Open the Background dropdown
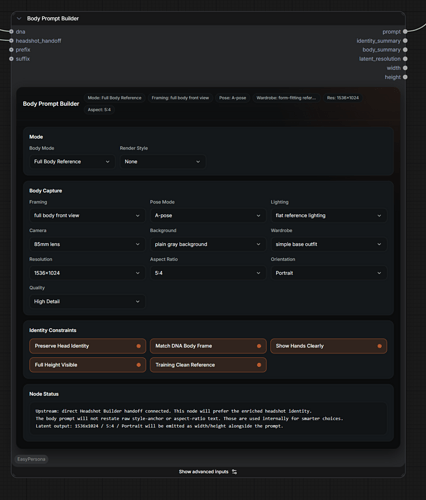This screenshot has height=500, width=426. tap(208, 244)
